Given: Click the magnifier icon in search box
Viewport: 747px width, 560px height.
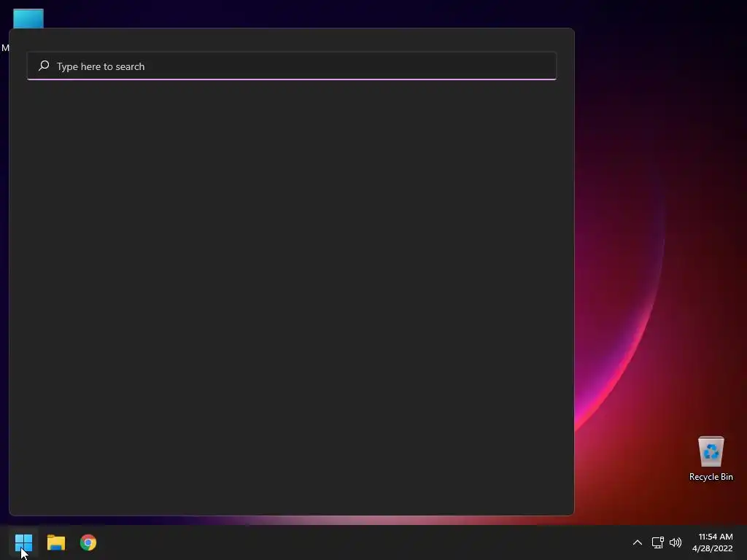Looking at the screenshot, I should click(x=44, y=66).
